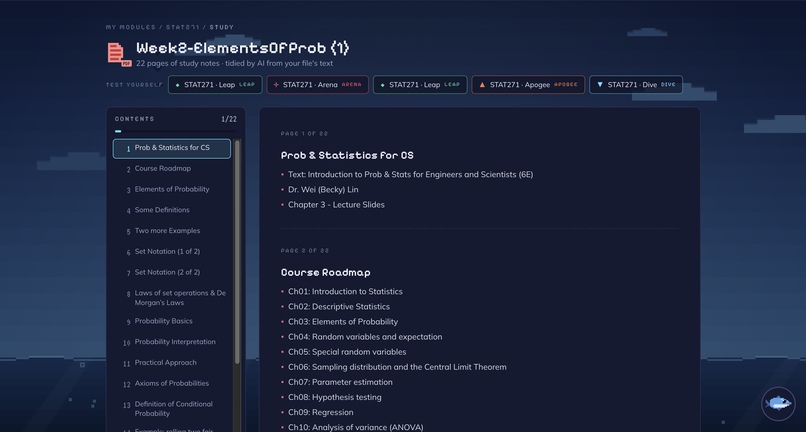Click the 'PAGE 2 OF 22' label
This screenshot has width=806, height=432.
pos(305,251)
